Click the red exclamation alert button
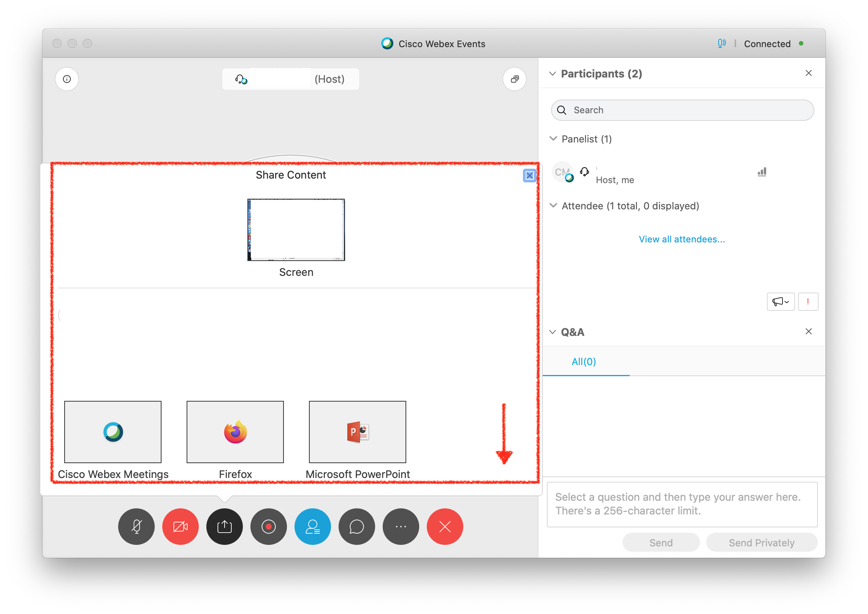This screenshot has width=868, height=614. (808, 302)
